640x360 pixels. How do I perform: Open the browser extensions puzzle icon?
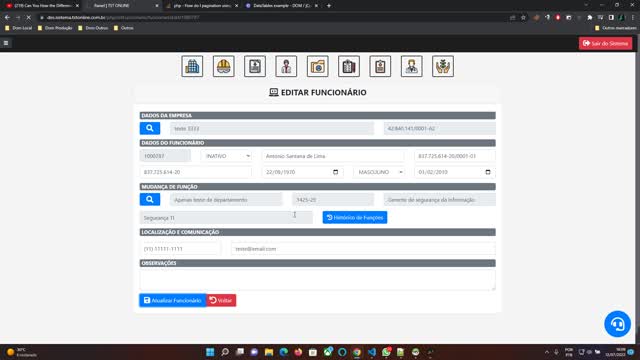[590, 18]
